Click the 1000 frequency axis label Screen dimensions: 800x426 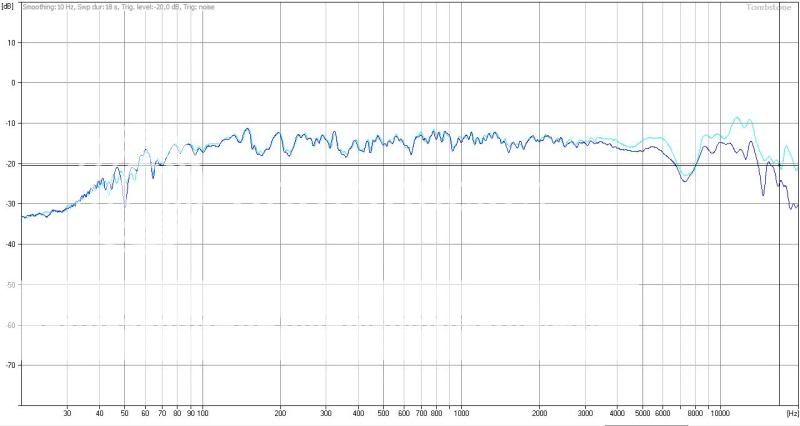(461, 412)
